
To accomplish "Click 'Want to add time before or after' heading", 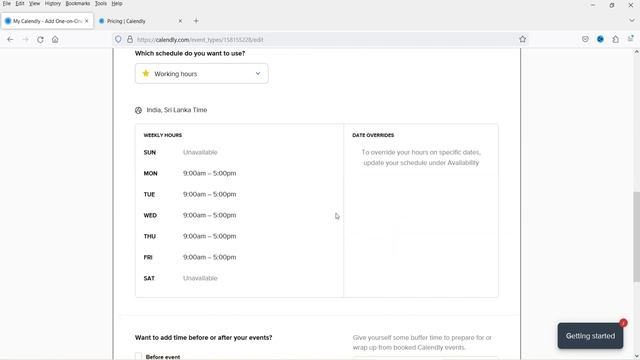I will [203, 338].
